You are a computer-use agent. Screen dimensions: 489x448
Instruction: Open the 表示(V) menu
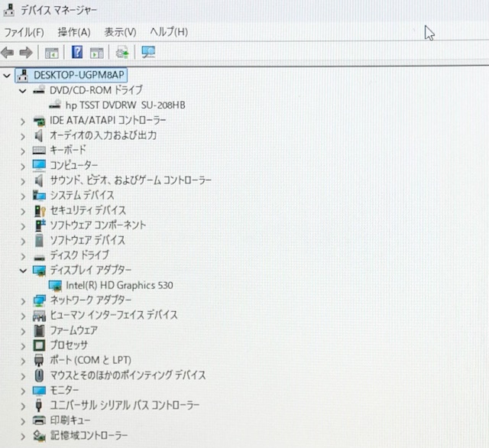click(x=120, y=32)
